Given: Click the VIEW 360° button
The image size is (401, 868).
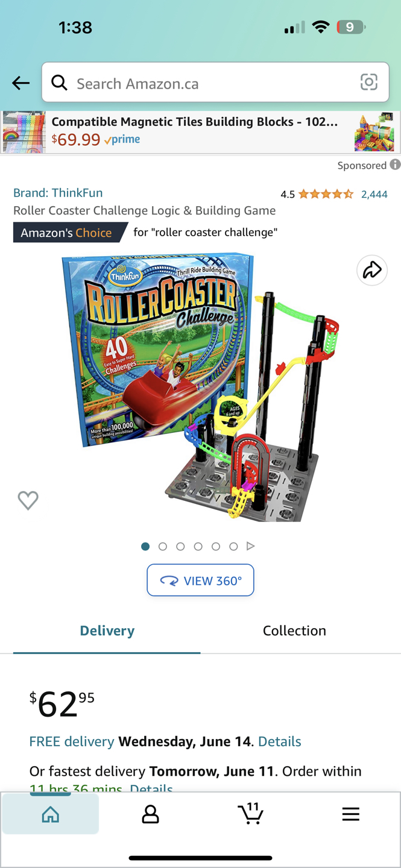Looking at the screenshot, I should point(200,580).
